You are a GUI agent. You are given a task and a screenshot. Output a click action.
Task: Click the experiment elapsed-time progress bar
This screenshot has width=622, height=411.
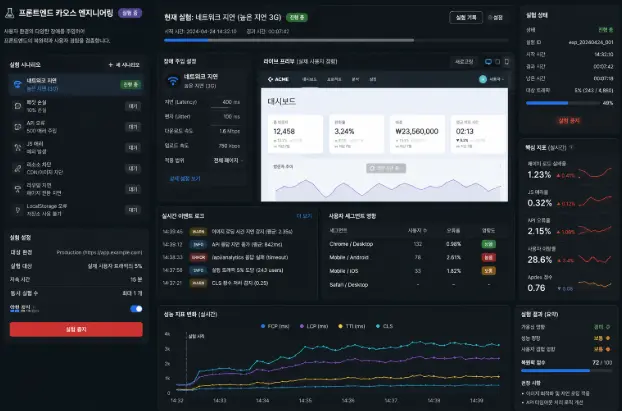(336, 40)
